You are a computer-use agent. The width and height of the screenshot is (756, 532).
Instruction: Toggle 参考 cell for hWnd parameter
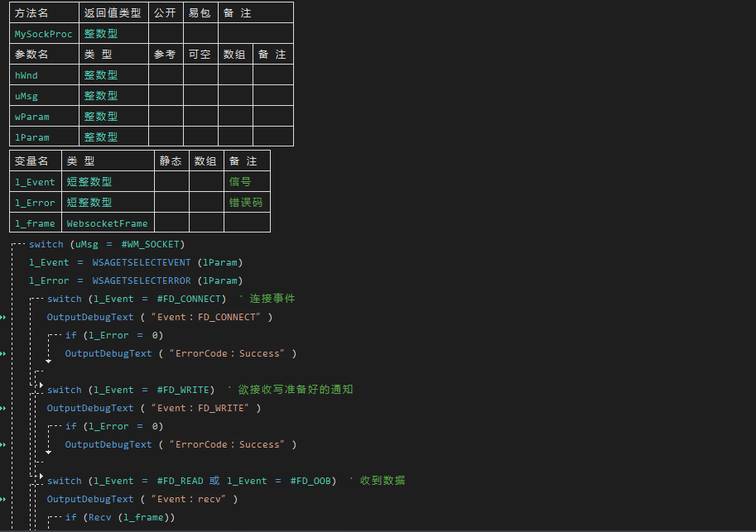tap(166, 75)
